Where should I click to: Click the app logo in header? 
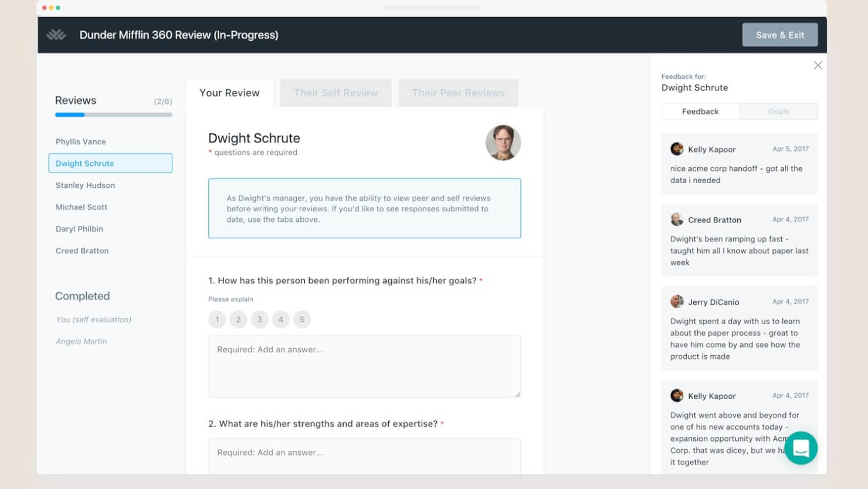(x=56, y=35)
